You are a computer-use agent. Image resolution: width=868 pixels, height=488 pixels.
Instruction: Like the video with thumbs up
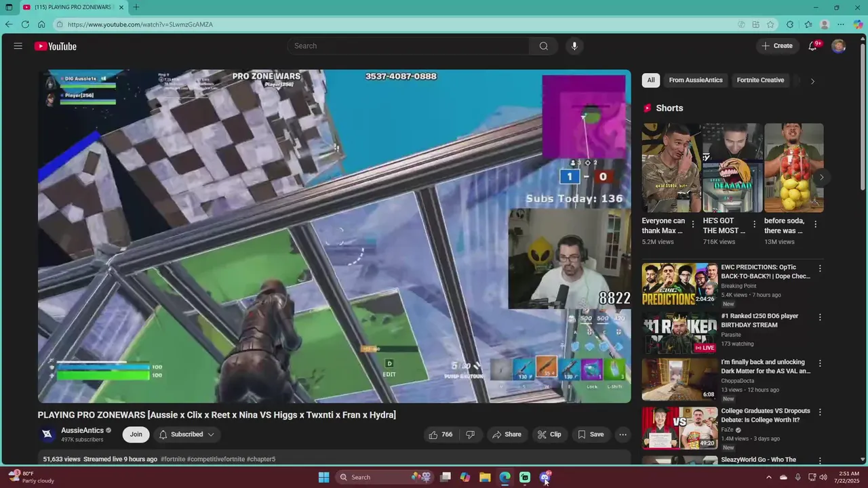click(x=441, y=434)
